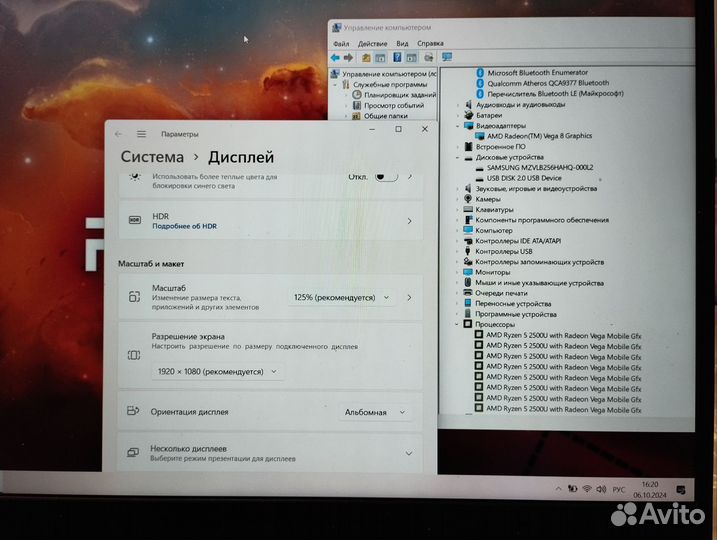Open the Вид menu

(402, 43)
